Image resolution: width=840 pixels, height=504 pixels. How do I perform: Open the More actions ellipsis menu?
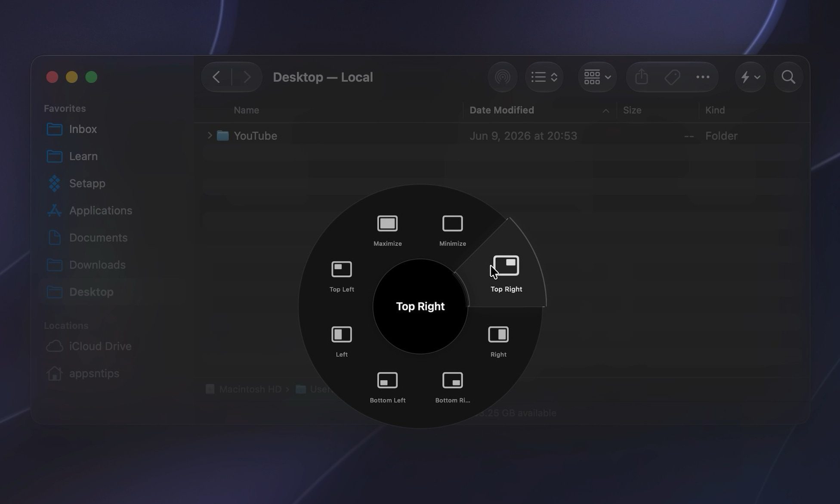pos(702,77)
